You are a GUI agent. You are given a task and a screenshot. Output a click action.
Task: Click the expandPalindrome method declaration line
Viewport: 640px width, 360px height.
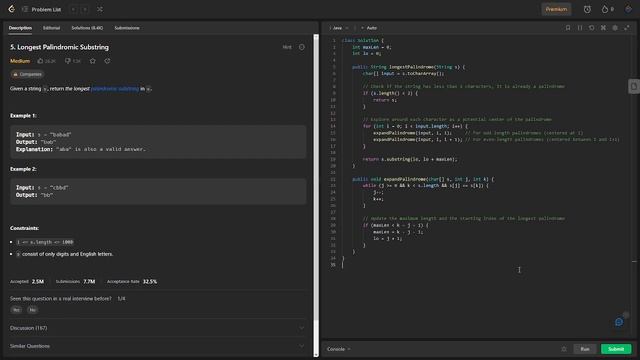pyautogui.click(x=423, y=179)
